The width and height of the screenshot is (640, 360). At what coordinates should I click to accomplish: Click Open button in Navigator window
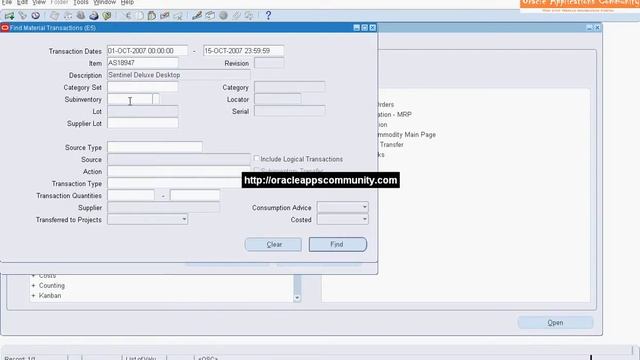tap(555, 322)
